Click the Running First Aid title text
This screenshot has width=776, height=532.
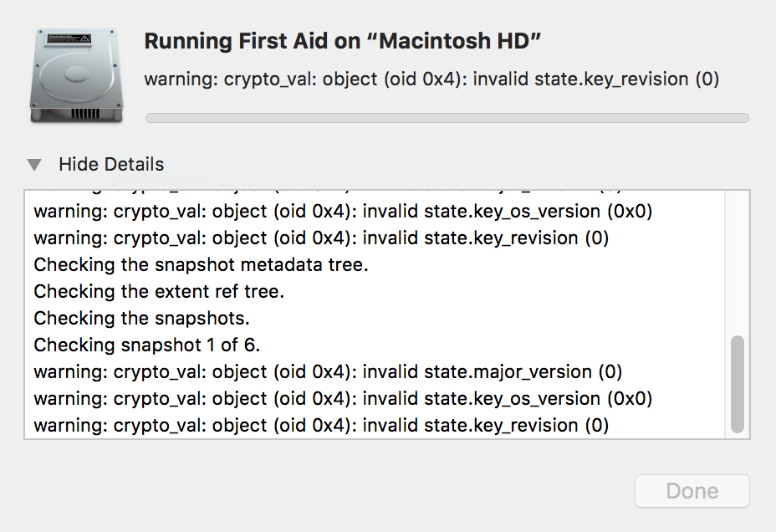[x=345, y=42]
